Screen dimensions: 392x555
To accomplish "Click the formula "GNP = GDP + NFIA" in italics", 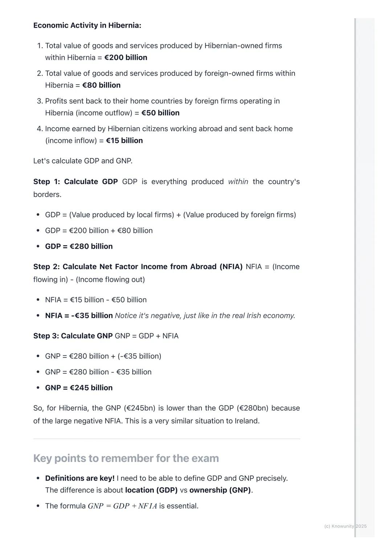I will point(122,506).
